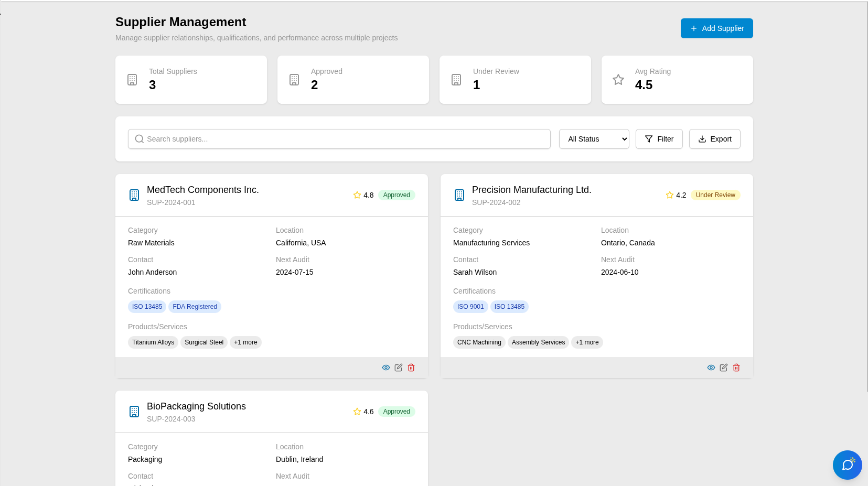
Task: Focus the Search suppliers field
Action: 339,139
